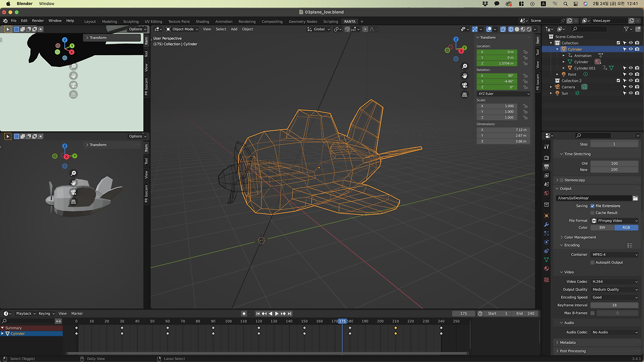644x362 pixels.
Task: Uncheck the File Extensions checkbox
Action: tap(592, 206)
